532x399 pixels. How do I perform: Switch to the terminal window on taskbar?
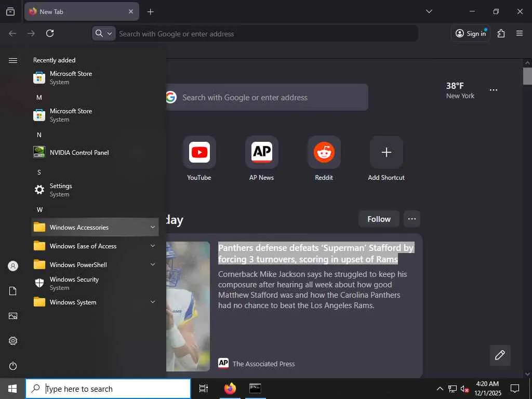click(x=255, y=389)
